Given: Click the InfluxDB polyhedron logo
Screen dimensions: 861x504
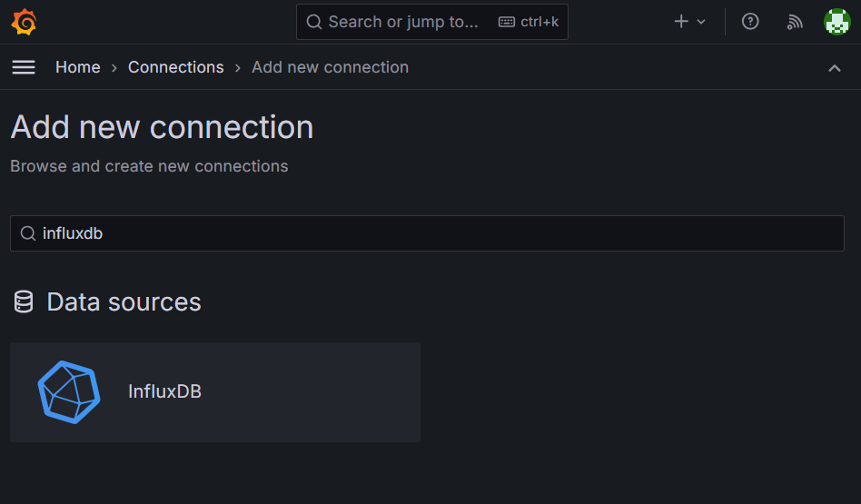Looking at the screenshot, I should click(x=69, y=392).
